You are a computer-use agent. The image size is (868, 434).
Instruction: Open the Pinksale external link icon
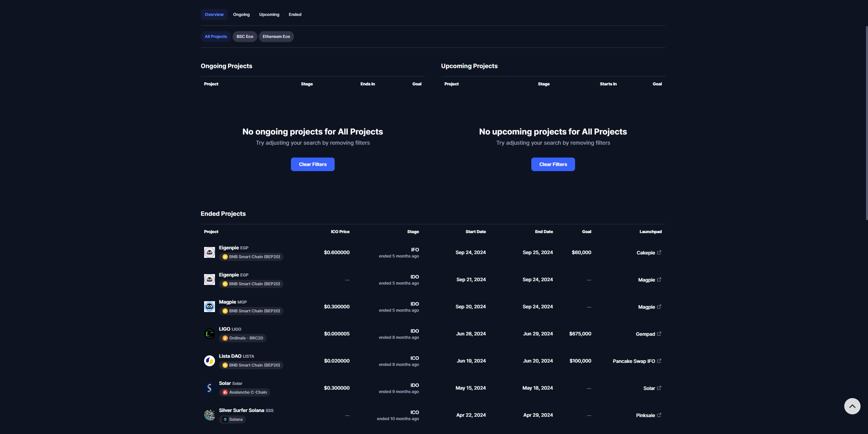pyautogui.click(x=659, y=415)
